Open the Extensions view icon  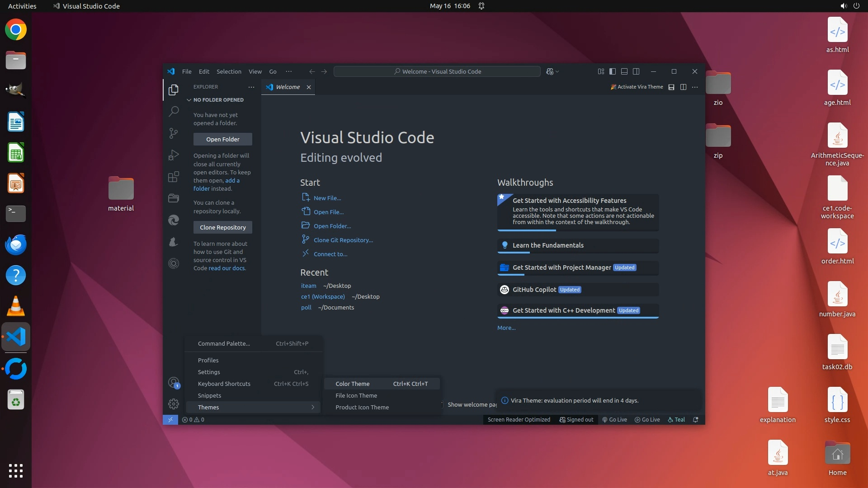(x=174, y=177)
